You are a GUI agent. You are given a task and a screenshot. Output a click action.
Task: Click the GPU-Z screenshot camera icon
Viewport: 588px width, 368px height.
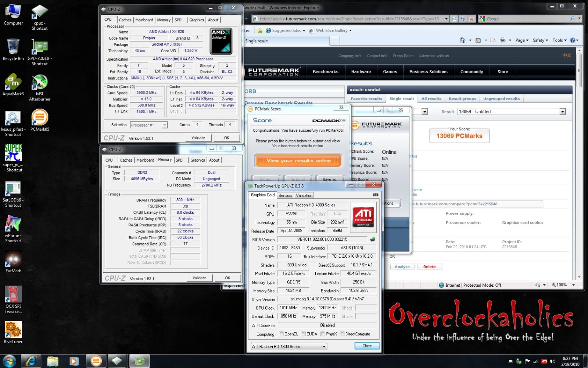pos(375,195)
